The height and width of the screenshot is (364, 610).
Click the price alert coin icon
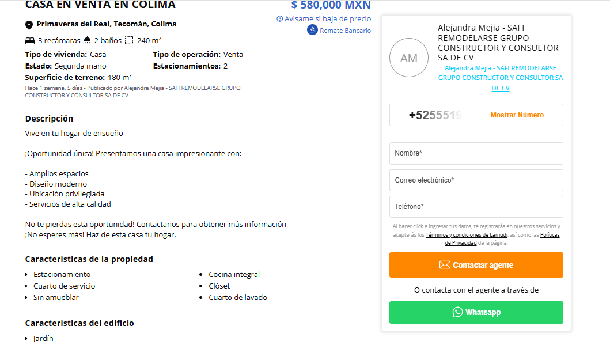click(x=280, y=19)
